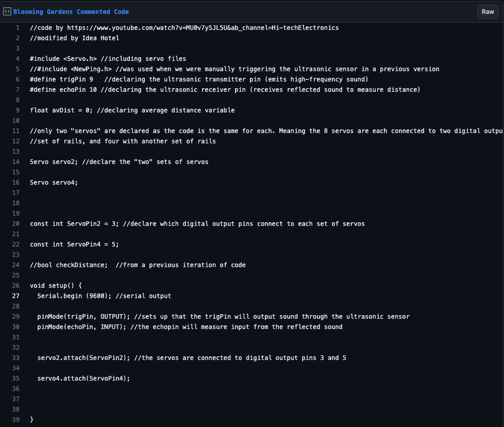Select highlighted line number 27

[16, 296]
